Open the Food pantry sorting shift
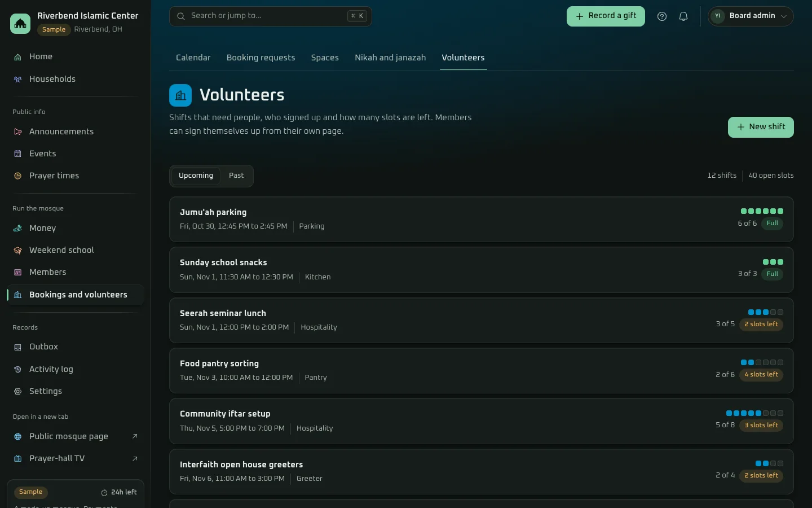The height and width of the screenshot is (508, 812). pyautogui.click(x=482, y=371)
